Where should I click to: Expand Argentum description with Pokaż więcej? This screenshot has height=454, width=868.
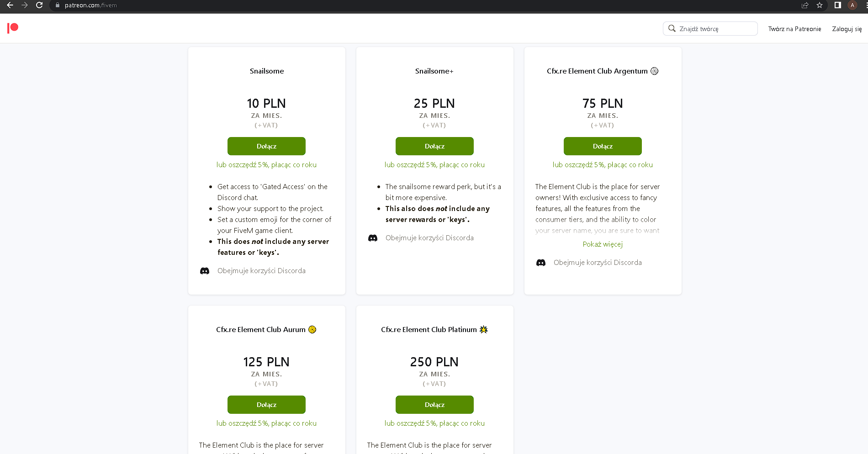[603, 244]
